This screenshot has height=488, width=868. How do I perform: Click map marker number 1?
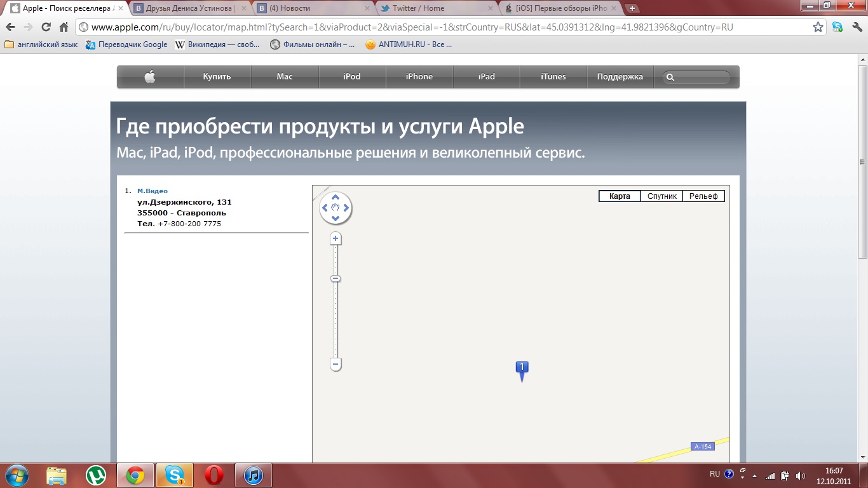(522, 370)
